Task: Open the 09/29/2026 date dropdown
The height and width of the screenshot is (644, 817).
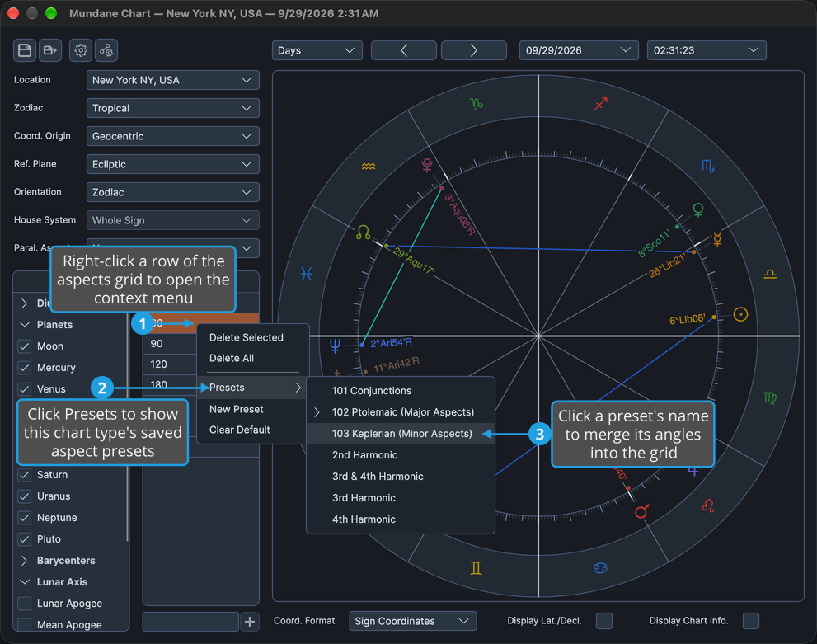Action: point(579,50)
